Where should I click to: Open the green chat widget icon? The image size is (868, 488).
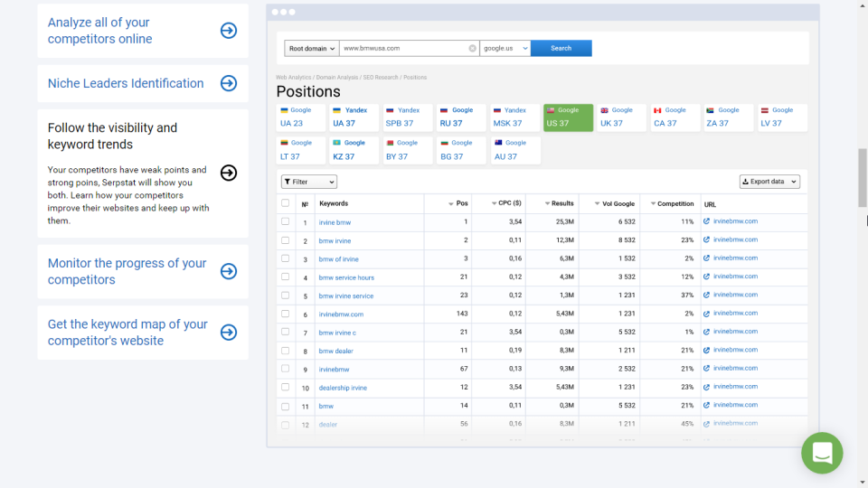pos(822,453)
